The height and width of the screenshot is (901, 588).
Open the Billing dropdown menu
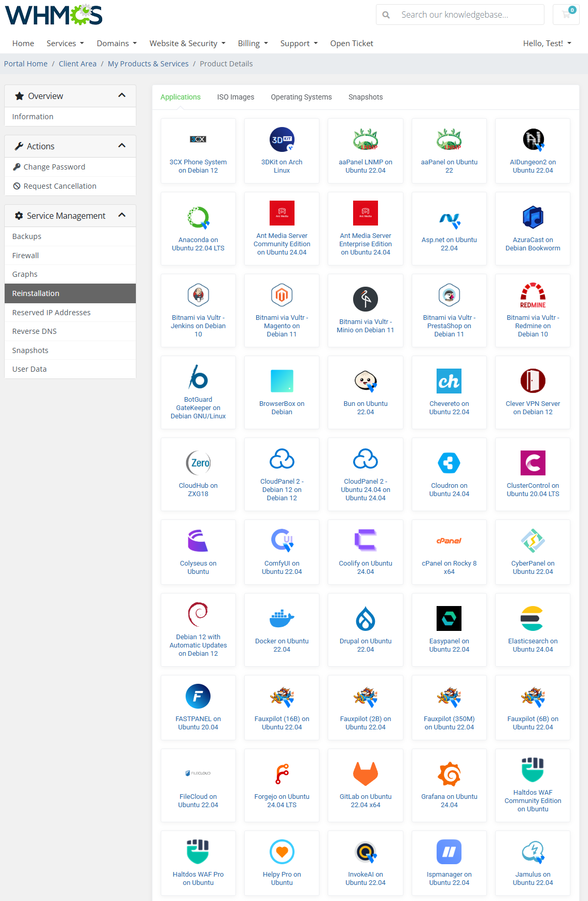pos(253,44)
